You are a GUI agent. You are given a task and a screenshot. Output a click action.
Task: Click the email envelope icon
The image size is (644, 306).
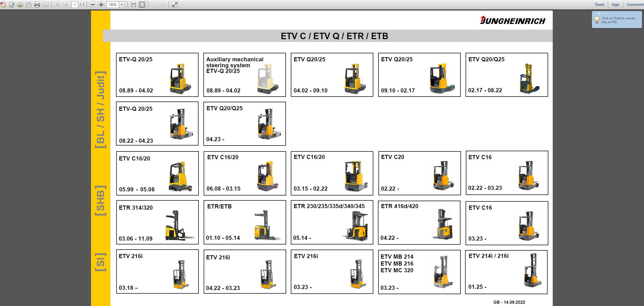click(x=46, y=5)
